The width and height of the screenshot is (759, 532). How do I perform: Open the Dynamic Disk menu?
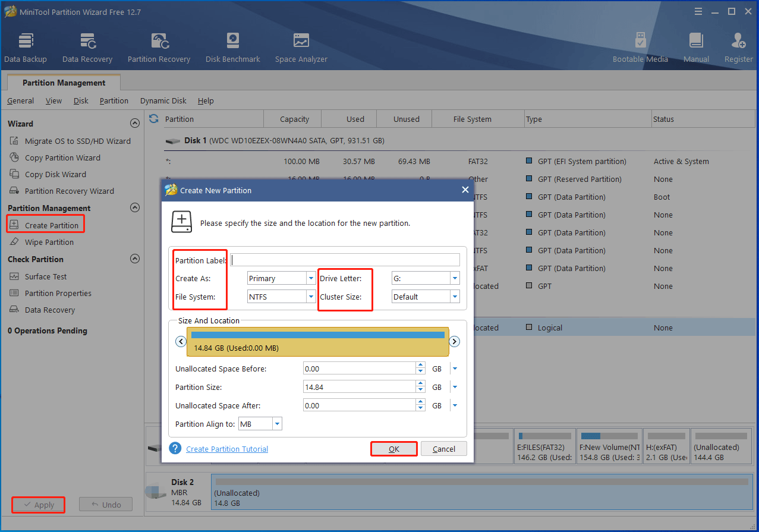(163, 100)
